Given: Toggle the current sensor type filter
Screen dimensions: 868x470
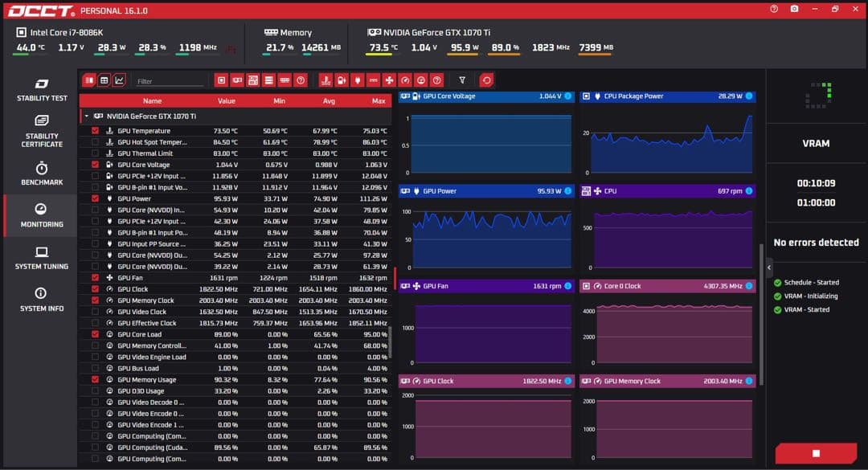Looking at the screenshot, I should 373,80.
